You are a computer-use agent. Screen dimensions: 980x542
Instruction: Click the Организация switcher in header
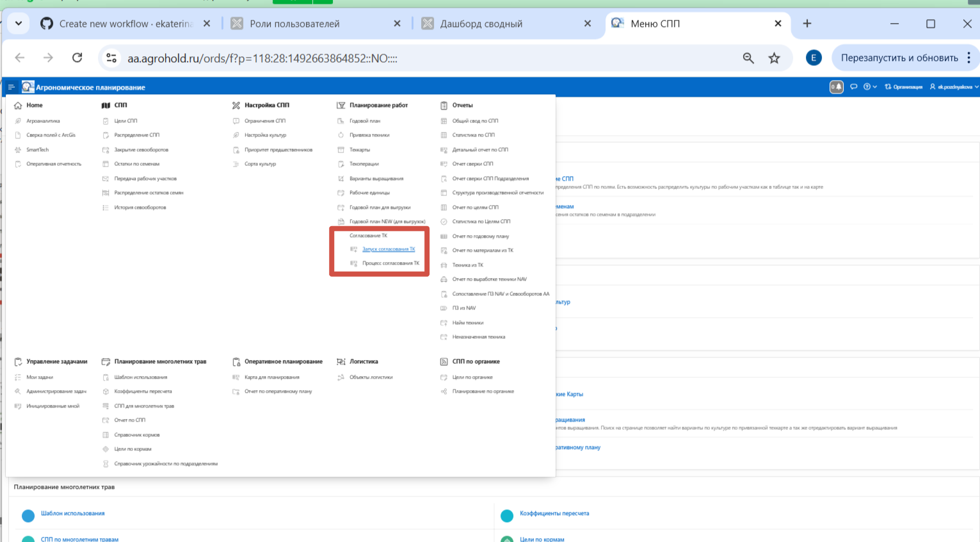903,87
